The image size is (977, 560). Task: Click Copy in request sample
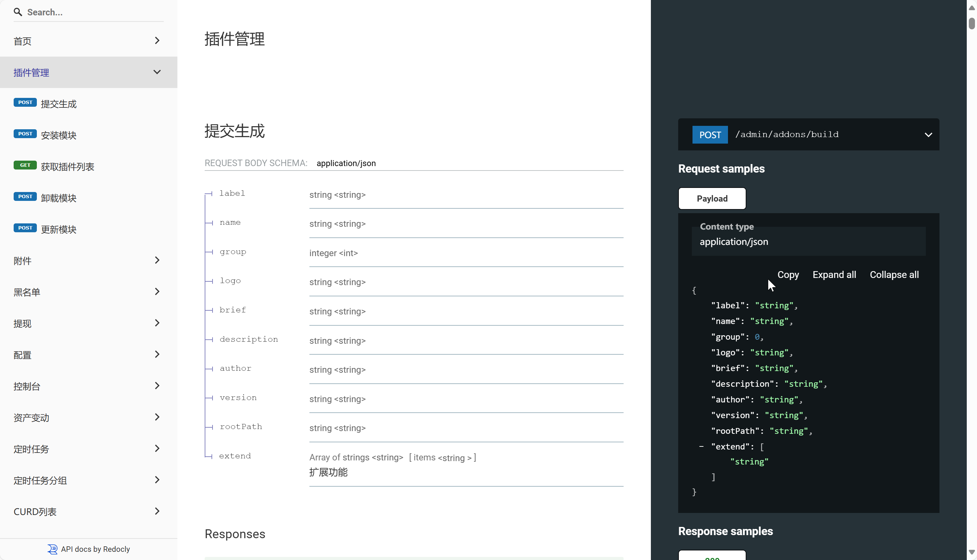[788, 275]
